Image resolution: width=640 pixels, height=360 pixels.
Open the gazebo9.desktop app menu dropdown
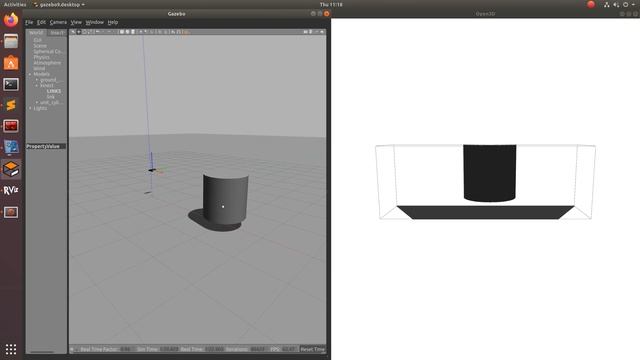59,4
